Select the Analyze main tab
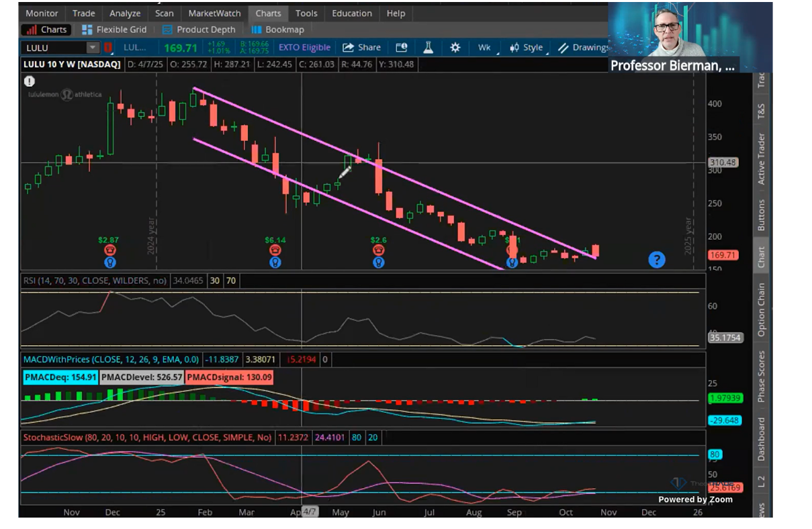The width and height of the screenshot is (812, 529). tap(126, 13)
